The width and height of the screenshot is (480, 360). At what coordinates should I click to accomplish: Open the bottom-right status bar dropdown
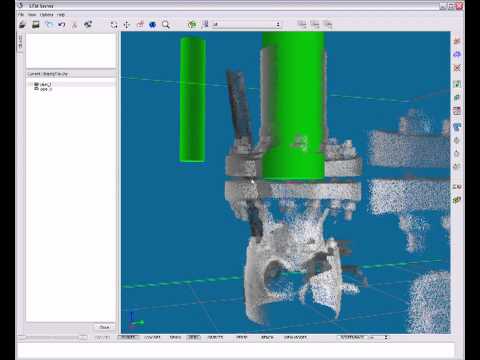click(386, 337)
